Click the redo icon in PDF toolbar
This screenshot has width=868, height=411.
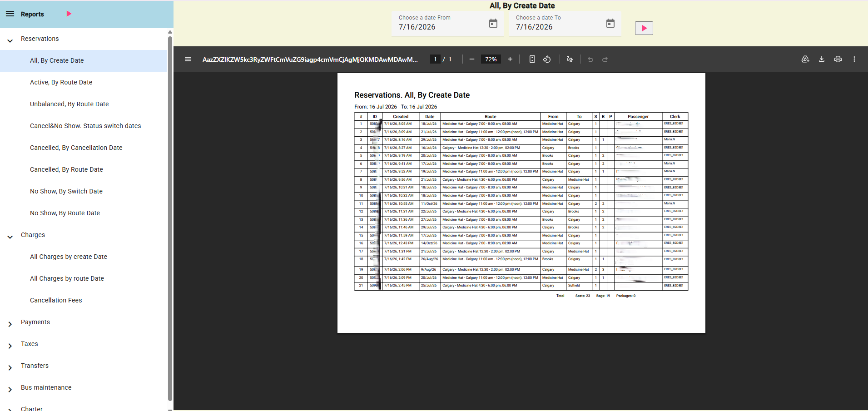[605, 59]
